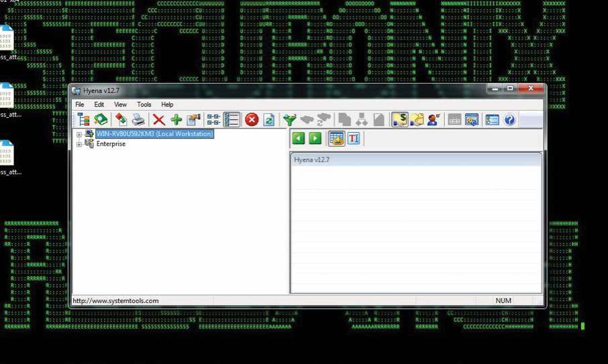Click the green left arrow back icon

[x=299, y=138]
